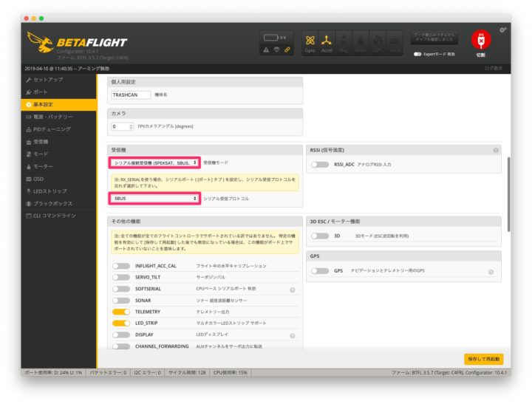
Task: Click the FPV camera angle stepper
Action: pyautogui.click(x=131, y=126)
